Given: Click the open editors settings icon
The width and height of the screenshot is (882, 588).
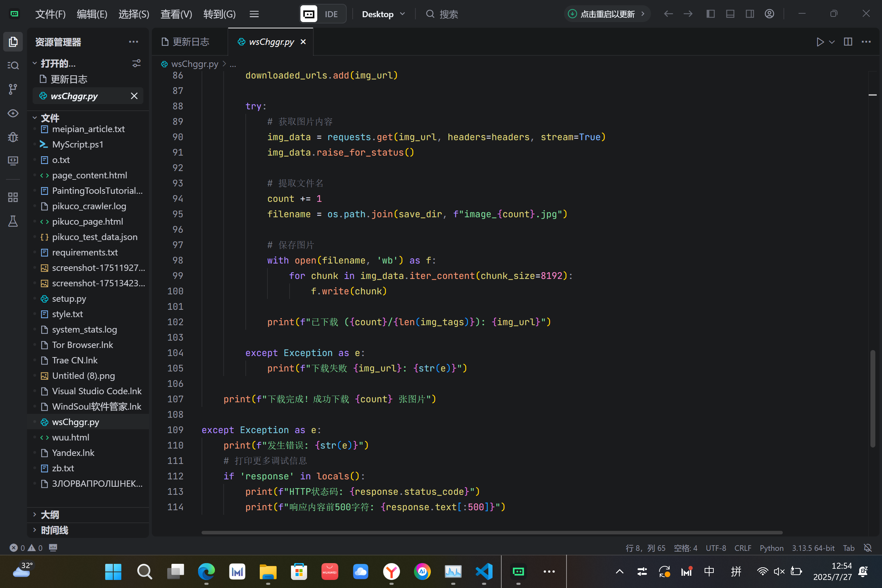Looking at the screenshot, I should (x=137, y=63).
